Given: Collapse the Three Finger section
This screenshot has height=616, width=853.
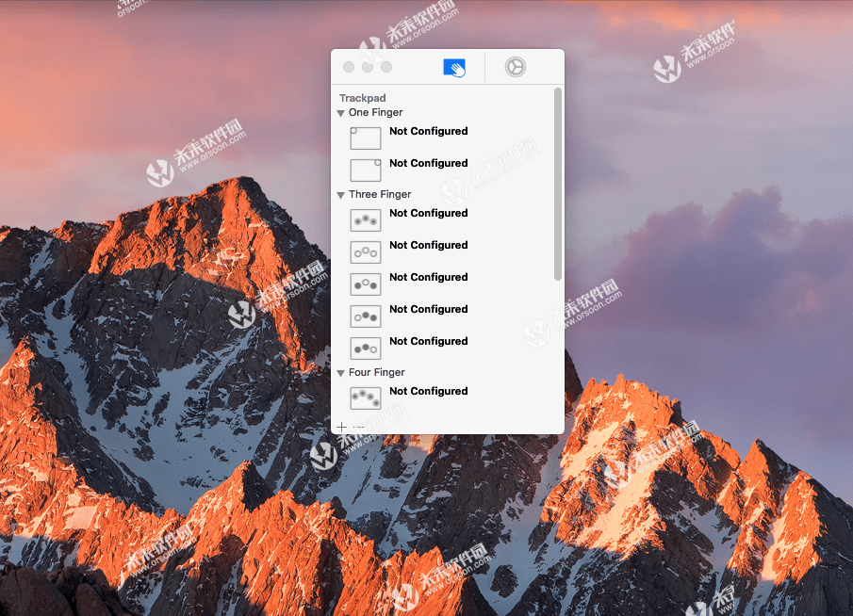Looking at the screenshot, I should click(x=340, y=194).
